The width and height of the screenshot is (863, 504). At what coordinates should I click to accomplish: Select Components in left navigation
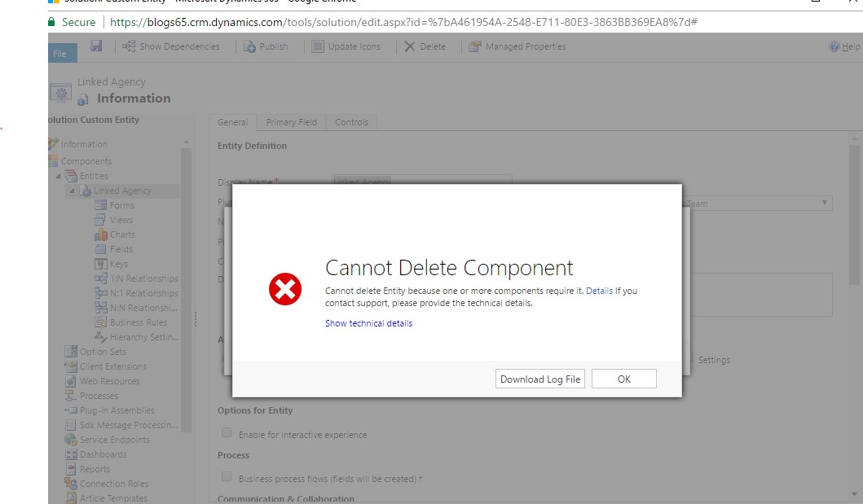point(86,161)
